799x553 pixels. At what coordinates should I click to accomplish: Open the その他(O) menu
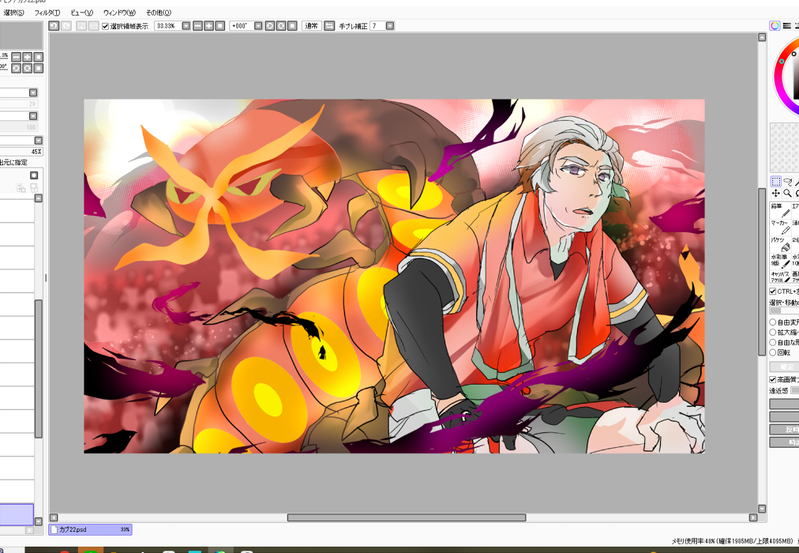point(158,13)
